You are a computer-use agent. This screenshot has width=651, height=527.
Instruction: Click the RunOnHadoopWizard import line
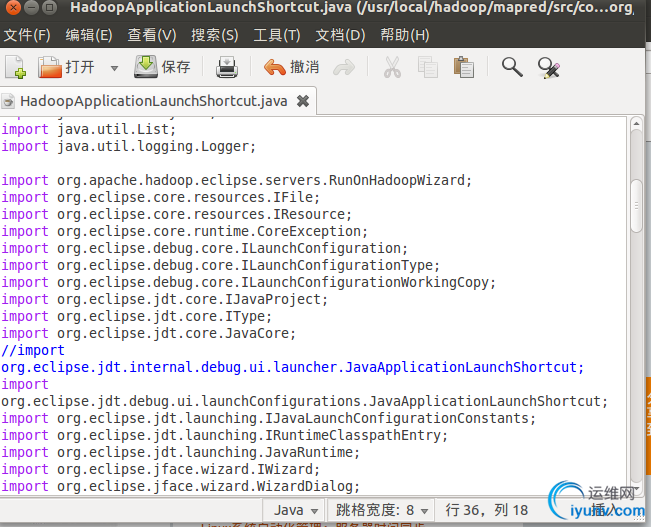237,180
